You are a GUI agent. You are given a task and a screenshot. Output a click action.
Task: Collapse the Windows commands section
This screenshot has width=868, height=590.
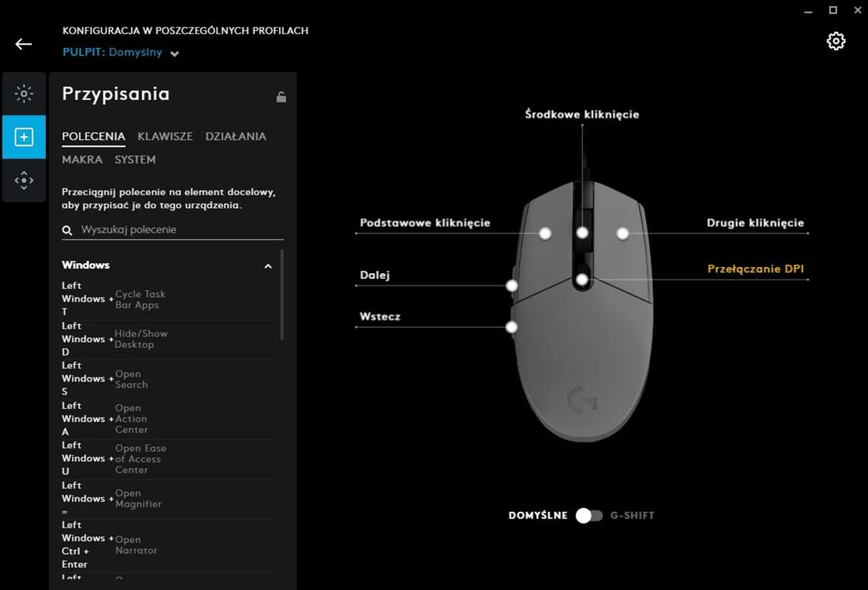click(x=268, y=266)
